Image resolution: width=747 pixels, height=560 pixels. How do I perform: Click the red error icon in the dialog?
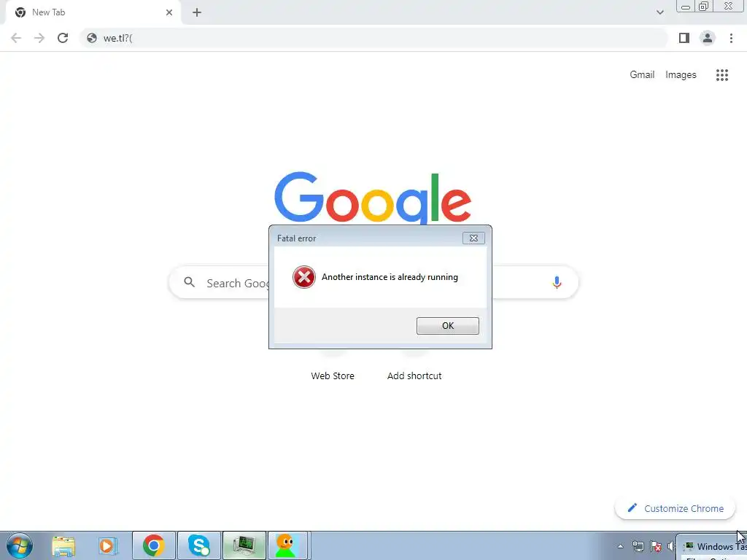304,277
